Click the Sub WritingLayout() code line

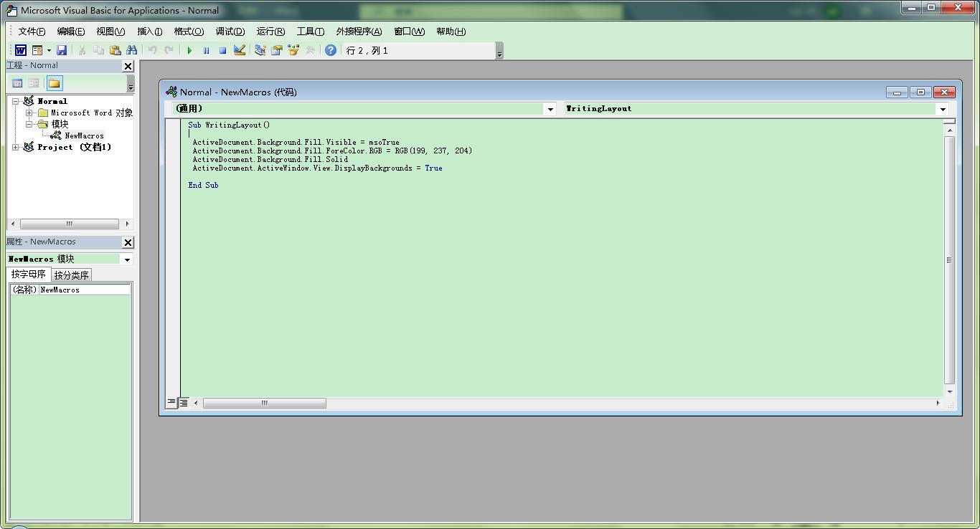[x=229, y=125]
